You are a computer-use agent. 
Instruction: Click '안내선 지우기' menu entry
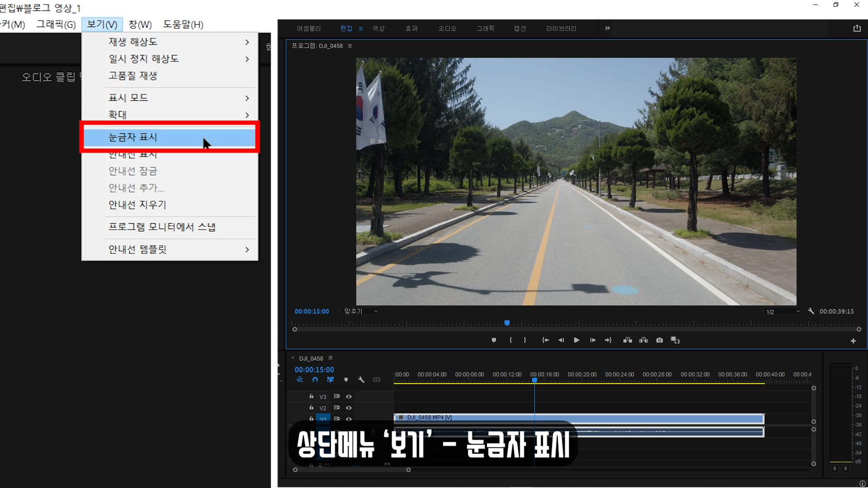[x=137, y=205]
